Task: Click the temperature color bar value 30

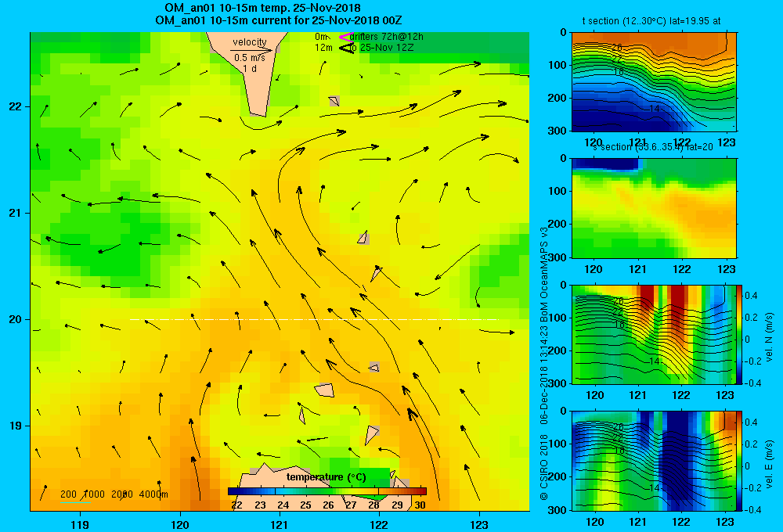Action: pos(420,505)
